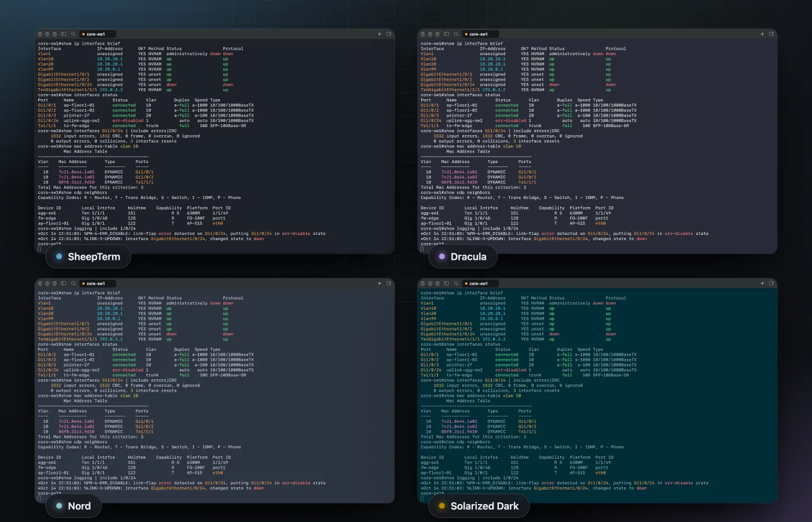812x522 pixels.
Task: Maximize the Nord terminal window
Action: pos(55,284)
